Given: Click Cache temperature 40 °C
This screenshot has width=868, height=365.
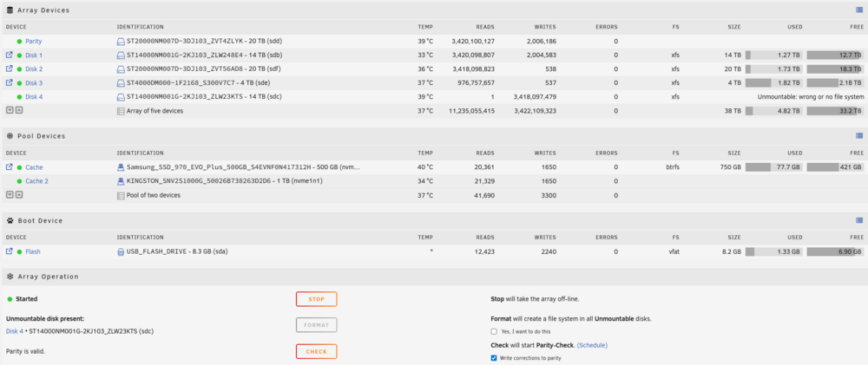Looking at the screenshot, I should [x=425, y=167].
